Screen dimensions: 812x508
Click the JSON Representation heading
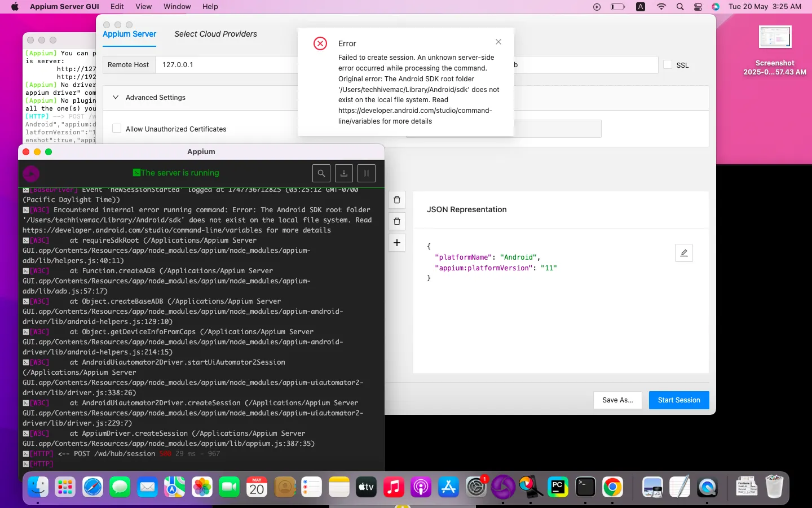point(467,209)
